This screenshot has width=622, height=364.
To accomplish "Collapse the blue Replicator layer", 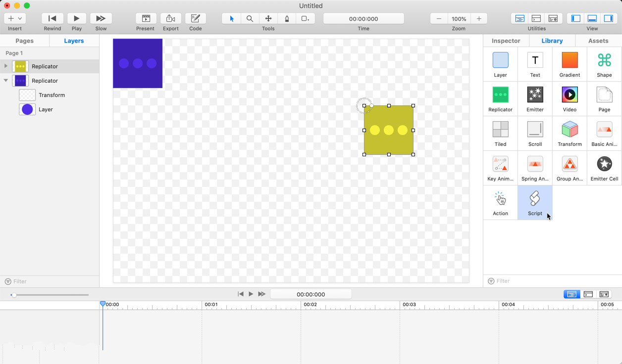I will point(6,80).
